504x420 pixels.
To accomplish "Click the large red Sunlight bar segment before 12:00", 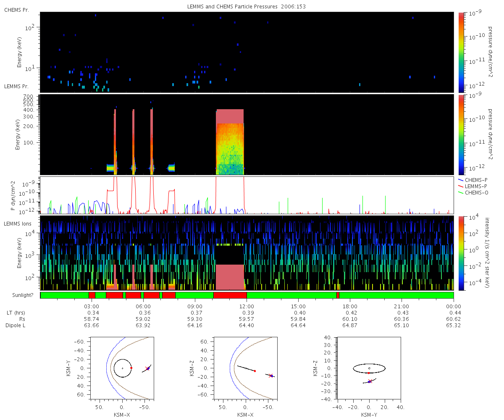I will point(230,295).
